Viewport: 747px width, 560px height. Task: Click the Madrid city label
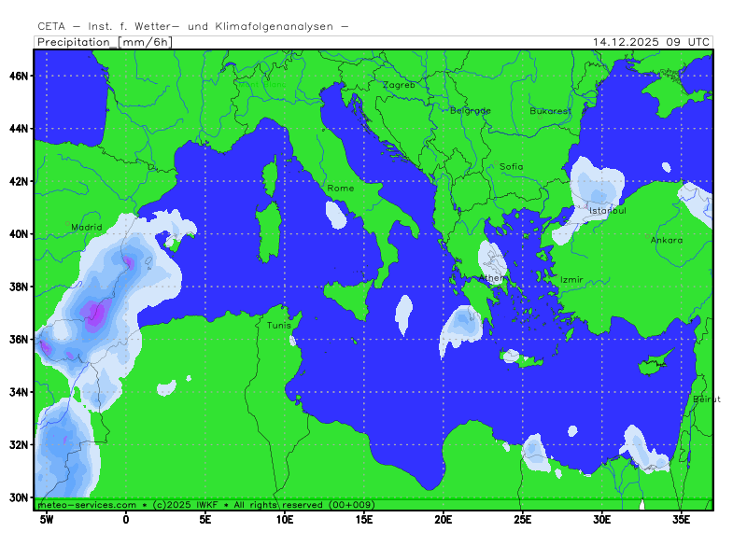pyautogui.click(x=87, y=227)
